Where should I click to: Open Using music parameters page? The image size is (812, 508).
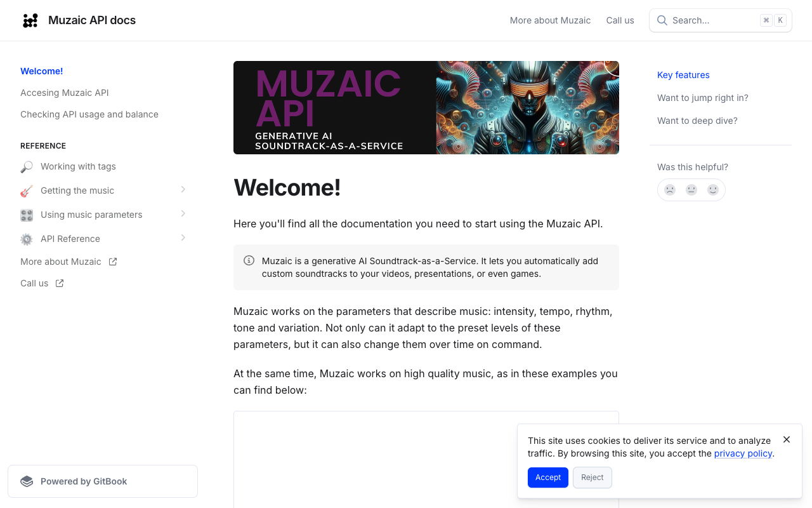coord(91,215)
